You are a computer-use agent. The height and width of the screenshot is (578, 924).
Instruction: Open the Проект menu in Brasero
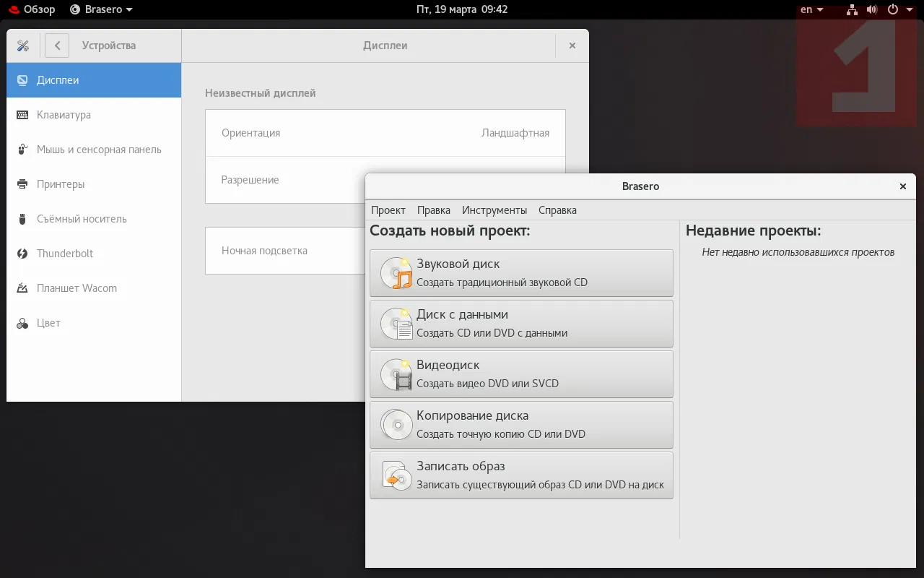388,210
